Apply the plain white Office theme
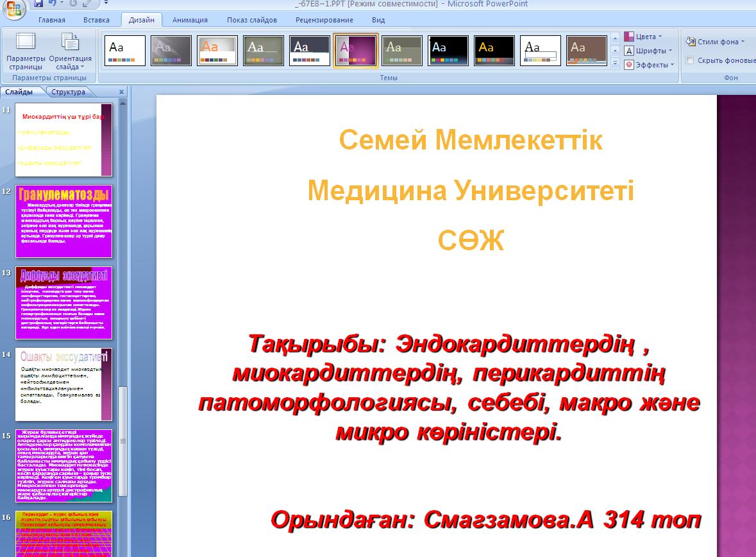The width and height of the screenshot is (756, 557). [125, 50]
